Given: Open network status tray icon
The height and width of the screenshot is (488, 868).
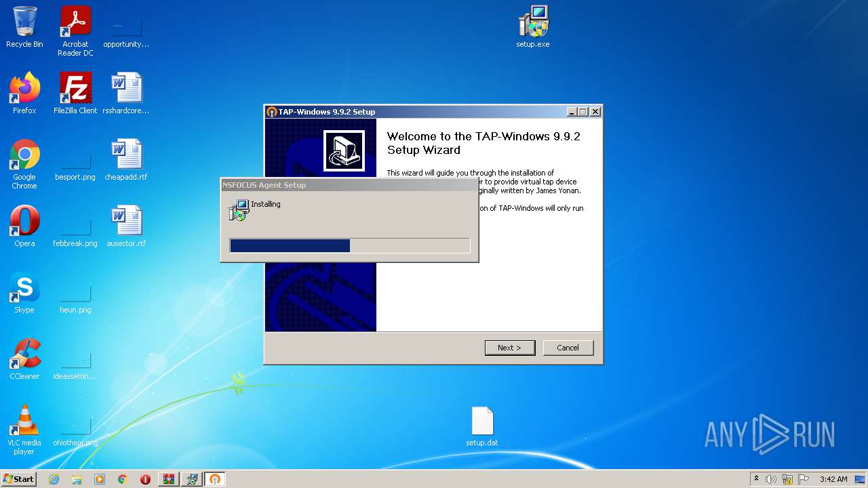Looking at the screenshot, I should [x=787, y=479].
